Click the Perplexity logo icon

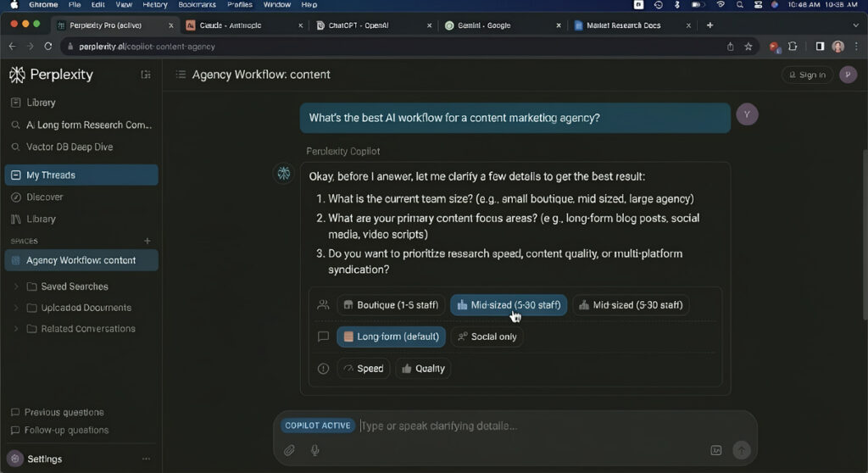(17, 75)
